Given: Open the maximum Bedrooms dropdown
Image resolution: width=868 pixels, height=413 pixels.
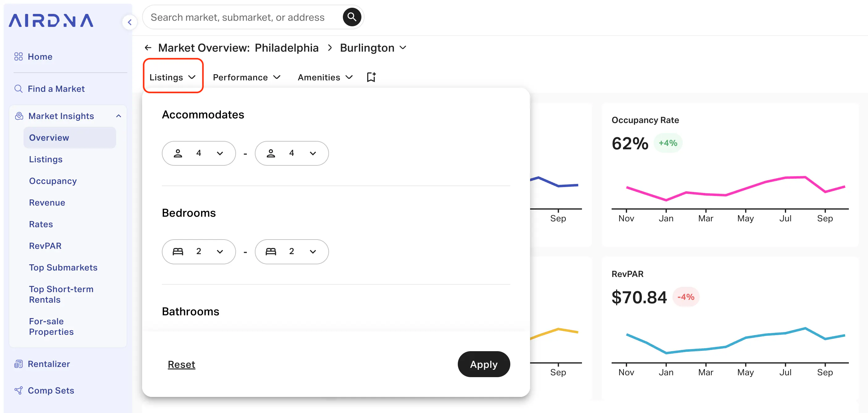Looking at the screenshot, I should 292,252.
